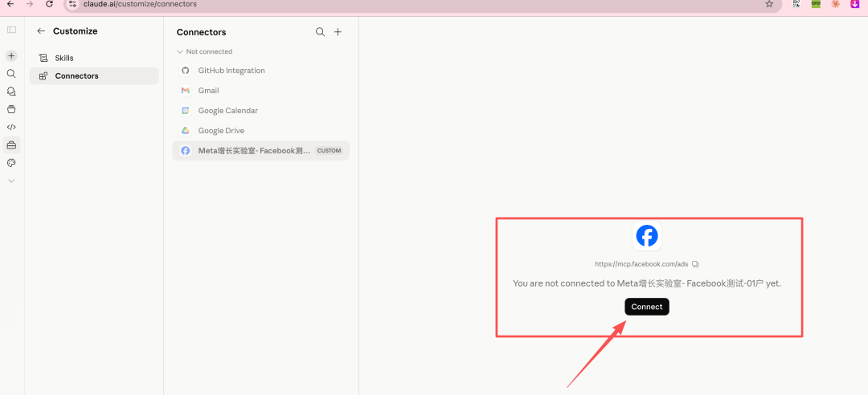
Task: Open site information icon in address bar
Action: (72, 4)
